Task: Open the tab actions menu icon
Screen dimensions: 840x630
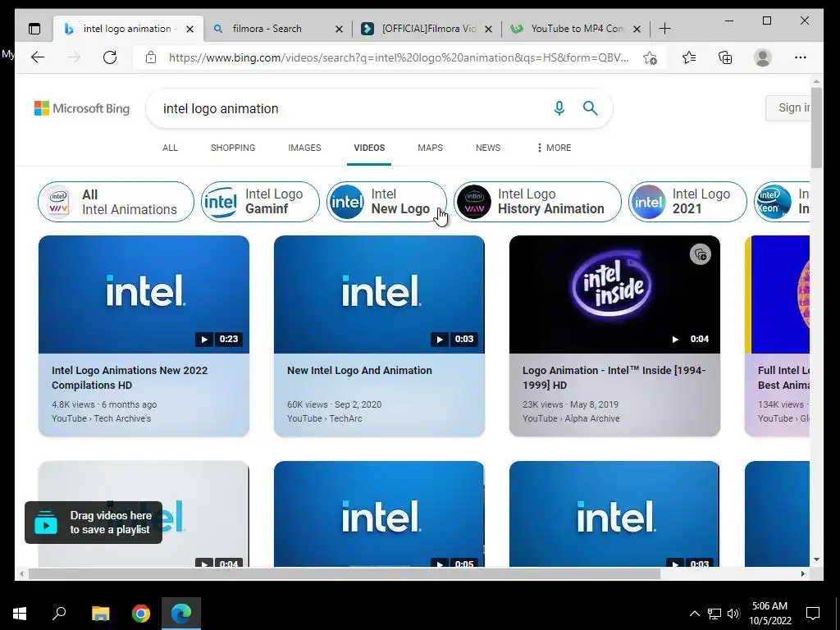Action: (x=34, y=29)
